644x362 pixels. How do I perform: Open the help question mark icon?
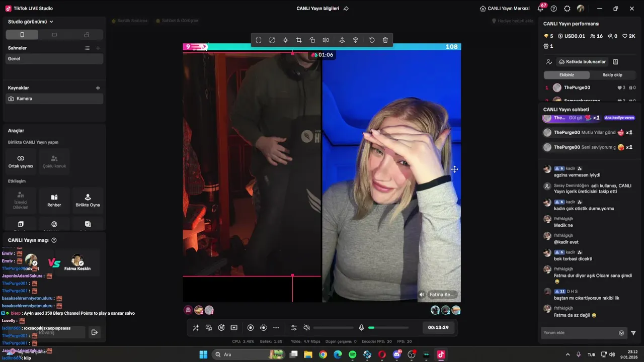554,9
